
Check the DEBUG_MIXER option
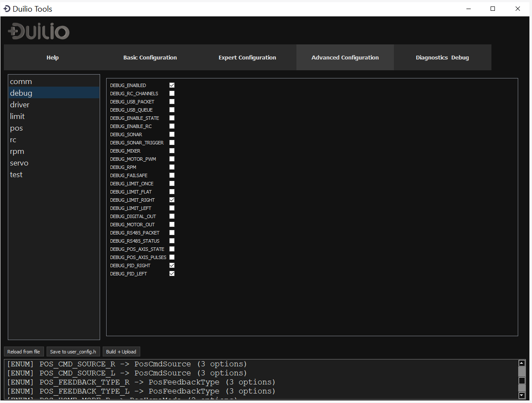(x=172, y=150)
